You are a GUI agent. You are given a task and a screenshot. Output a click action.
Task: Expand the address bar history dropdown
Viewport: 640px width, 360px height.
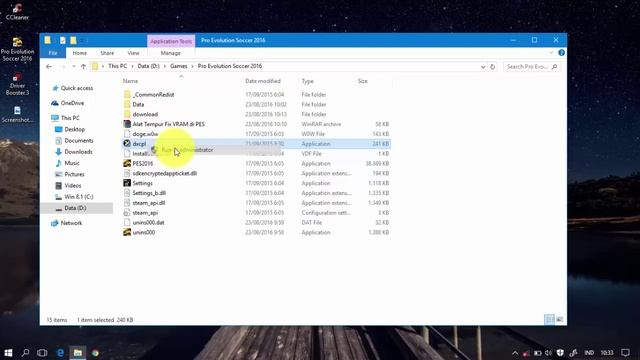click(483, 67)
